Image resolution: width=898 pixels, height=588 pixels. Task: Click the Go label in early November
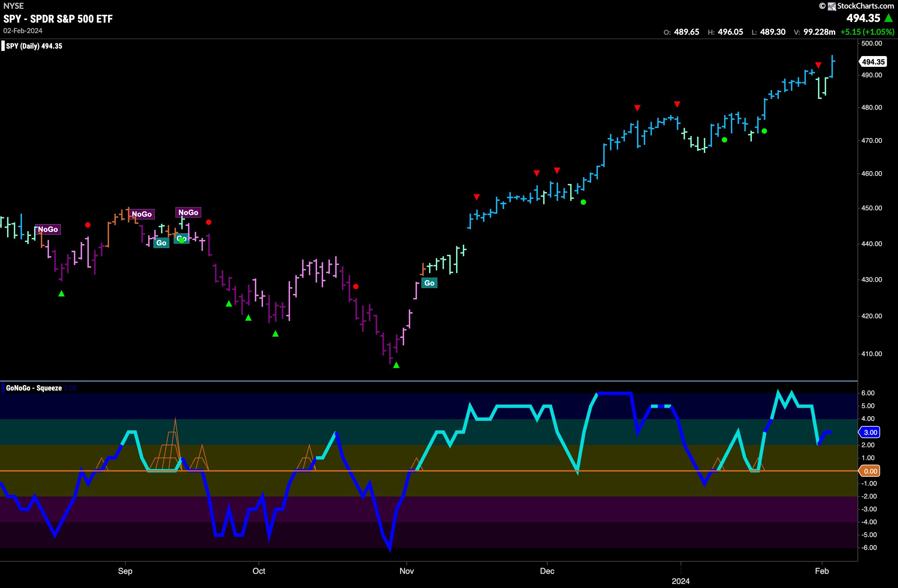tap(429, 283)
